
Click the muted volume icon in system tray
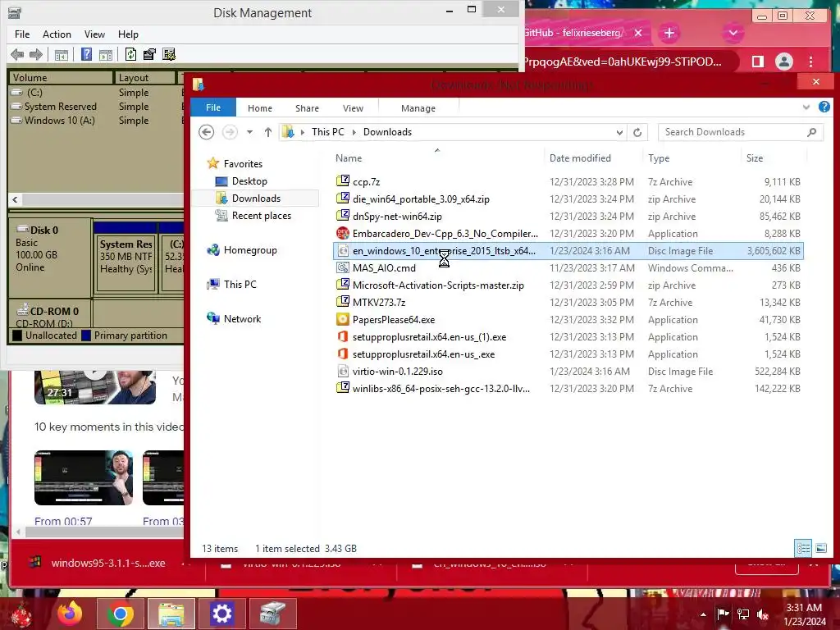point(762,614)
